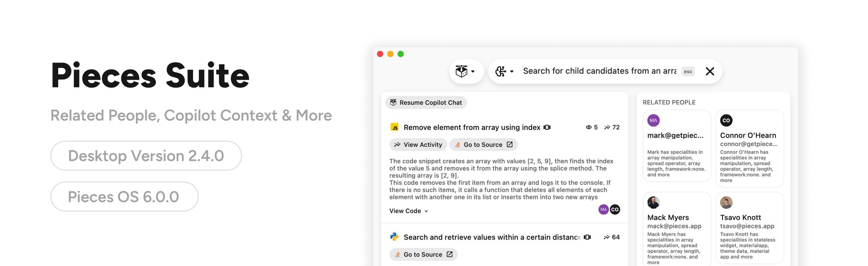Open the Copilot search mode dropdown
Image resolution: width=868 pixels, height=266 pixels.
click(x=505, y=72)
